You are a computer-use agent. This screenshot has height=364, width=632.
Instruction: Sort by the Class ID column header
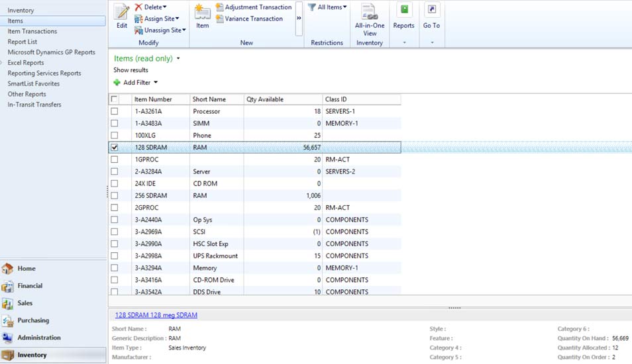click(362, 99)
